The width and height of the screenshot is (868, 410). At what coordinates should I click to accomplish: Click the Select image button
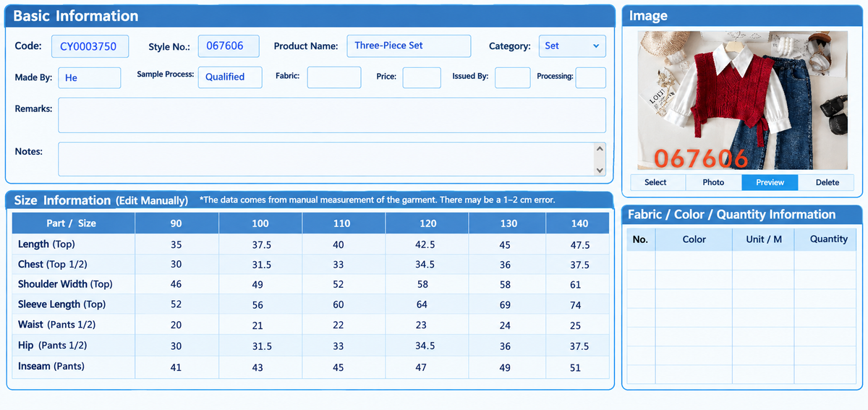655,182
